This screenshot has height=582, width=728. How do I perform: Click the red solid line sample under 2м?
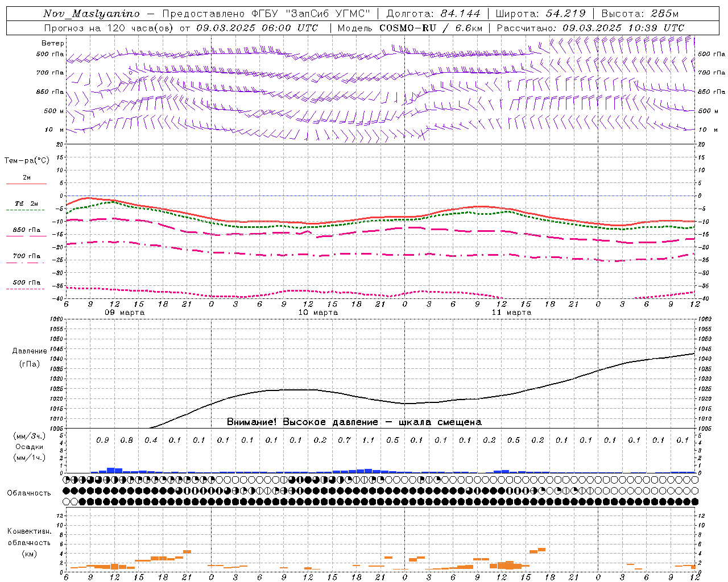point(26,184)
